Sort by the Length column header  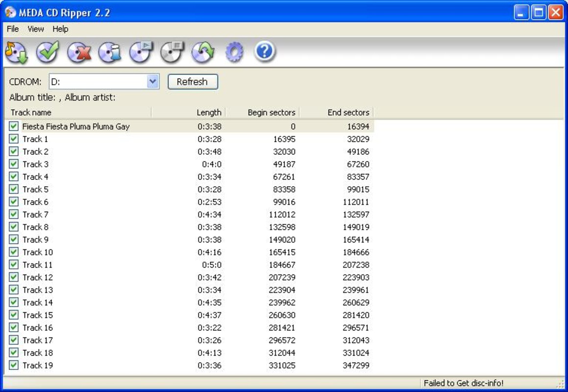pos(189,112)
